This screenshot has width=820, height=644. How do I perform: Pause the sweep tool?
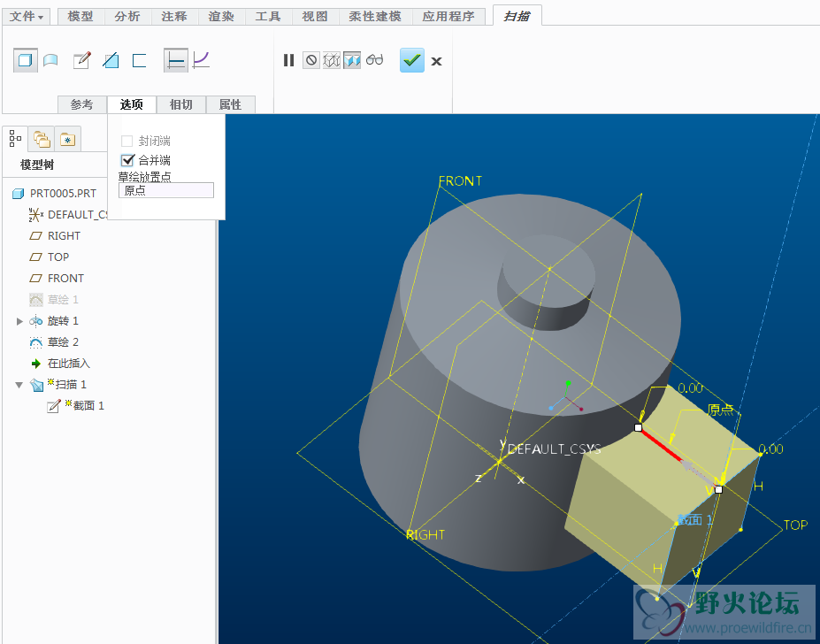click(288, 61)
